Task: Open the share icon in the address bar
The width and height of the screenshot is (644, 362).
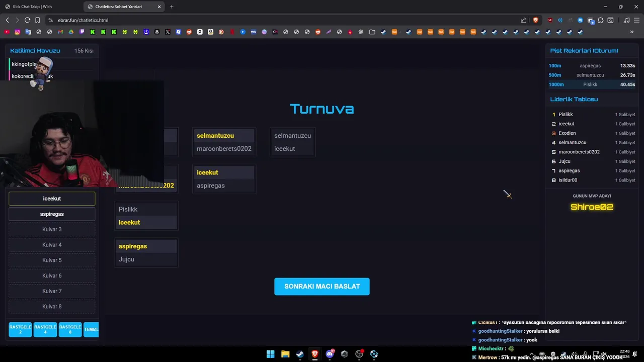Action: [x=523, y=20]
